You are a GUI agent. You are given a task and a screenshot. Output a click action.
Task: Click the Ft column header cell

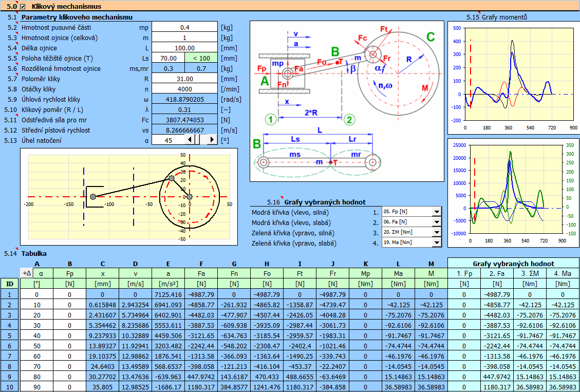(300, 274)
